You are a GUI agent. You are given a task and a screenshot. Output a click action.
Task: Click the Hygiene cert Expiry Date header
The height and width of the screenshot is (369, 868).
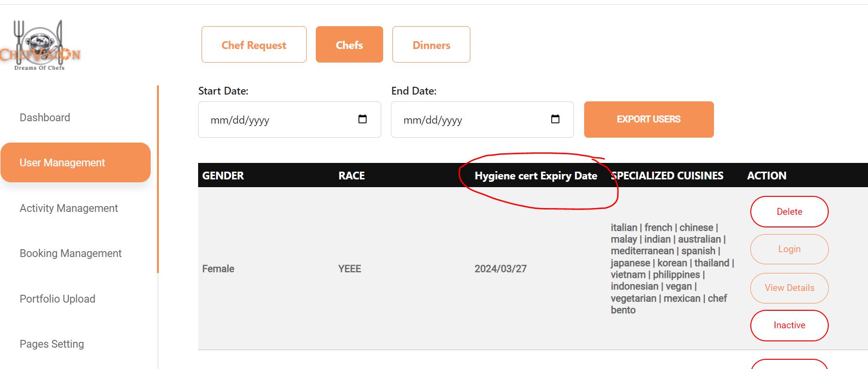point(536,176)
